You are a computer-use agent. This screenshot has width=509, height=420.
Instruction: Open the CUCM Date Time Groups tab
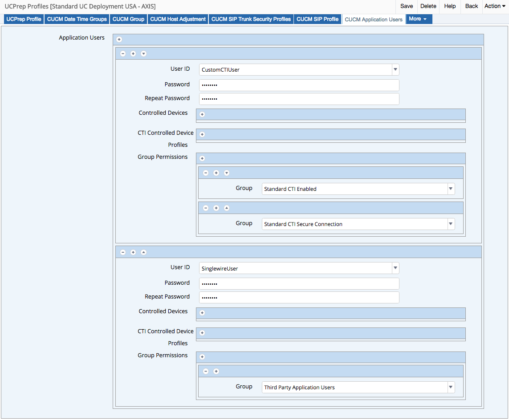(77, 19)
